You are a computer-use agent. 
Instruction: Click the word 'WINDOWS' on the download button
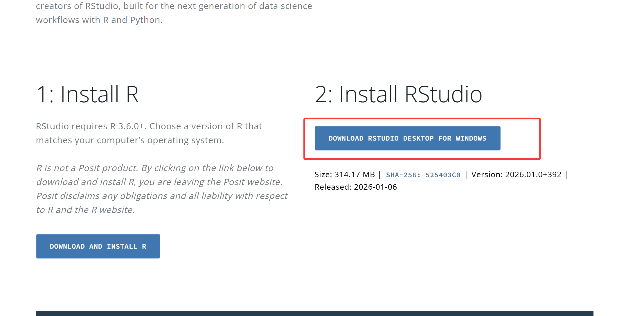tap(471, 139)
